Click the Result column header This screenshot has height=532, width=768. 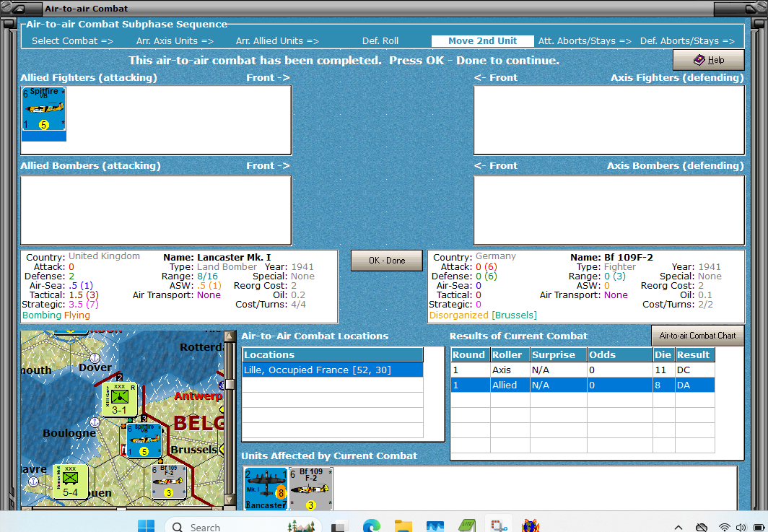click(695, 354)
